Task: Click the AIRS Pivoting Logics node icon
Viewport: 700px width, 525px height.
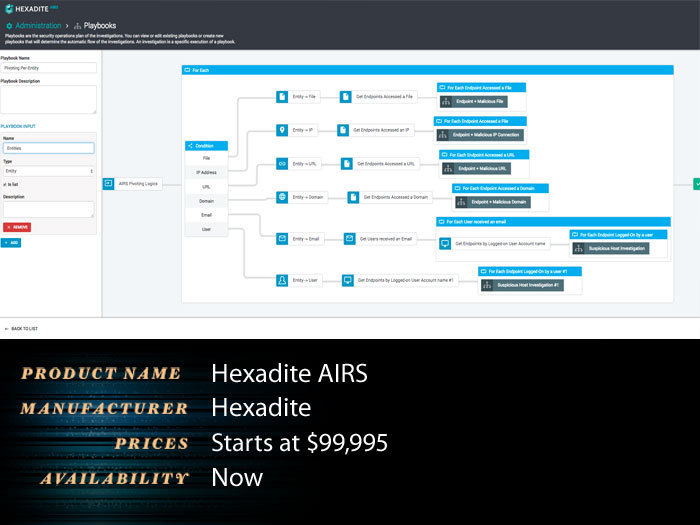Action: 108,183
